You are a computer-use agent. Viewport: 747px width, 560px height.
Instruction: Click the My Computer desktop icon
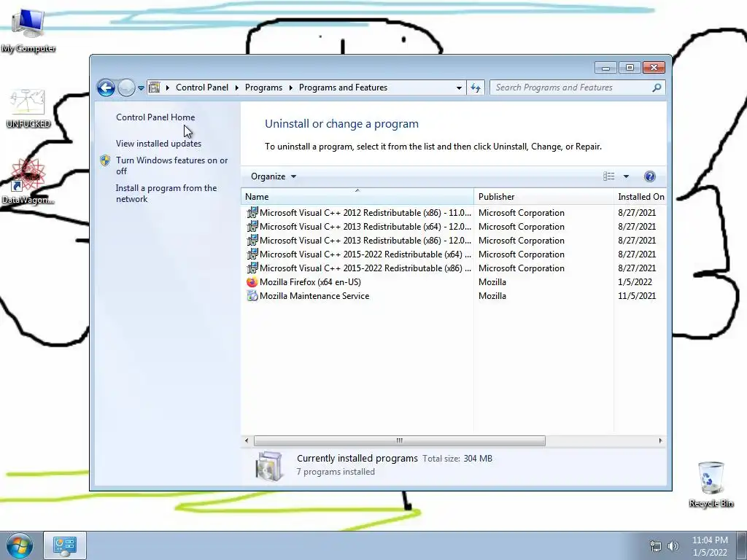(x=28, y=31)
